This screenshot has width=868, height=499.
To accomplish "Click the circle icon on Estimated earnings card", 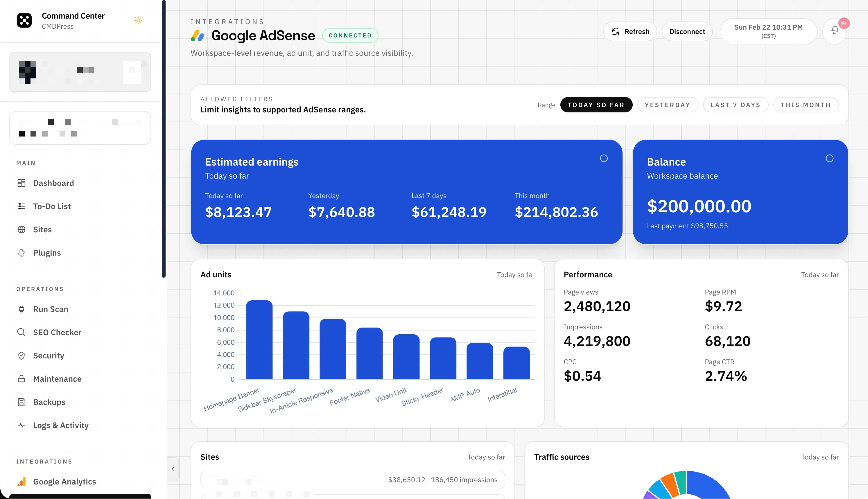I will pyautogui.click(x=604, y=158).
